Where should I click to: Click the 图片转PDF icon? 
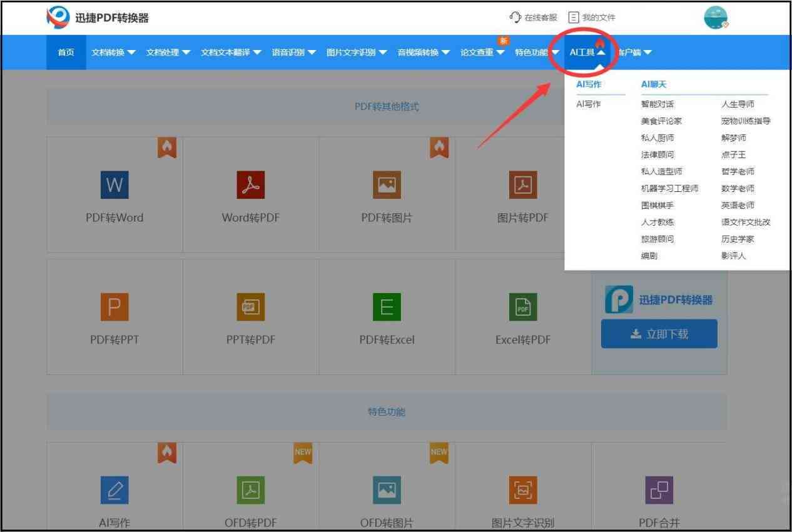pyautogui.click(x=522, y=184)
